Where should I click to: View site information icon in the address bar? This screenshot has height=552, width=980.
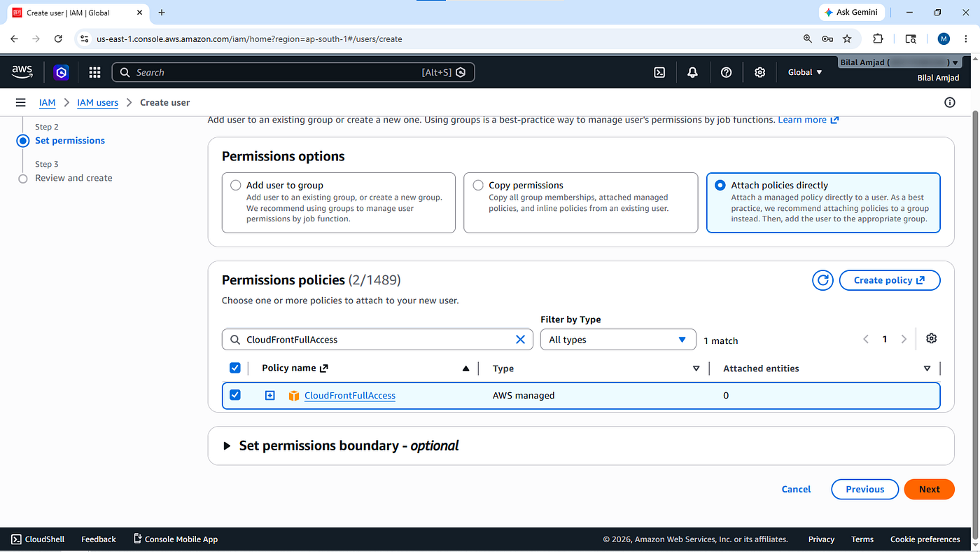coord(85,39)
